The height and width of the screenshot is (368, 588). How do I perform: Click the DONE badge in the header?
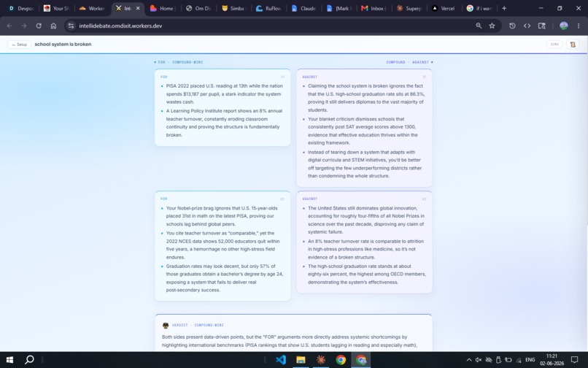[x=554, y=45]
